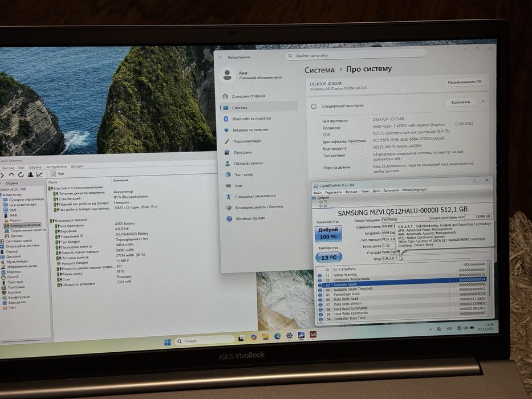Collapse the Специфікації пристрою section chevron
532x399 pixels.
483,101
